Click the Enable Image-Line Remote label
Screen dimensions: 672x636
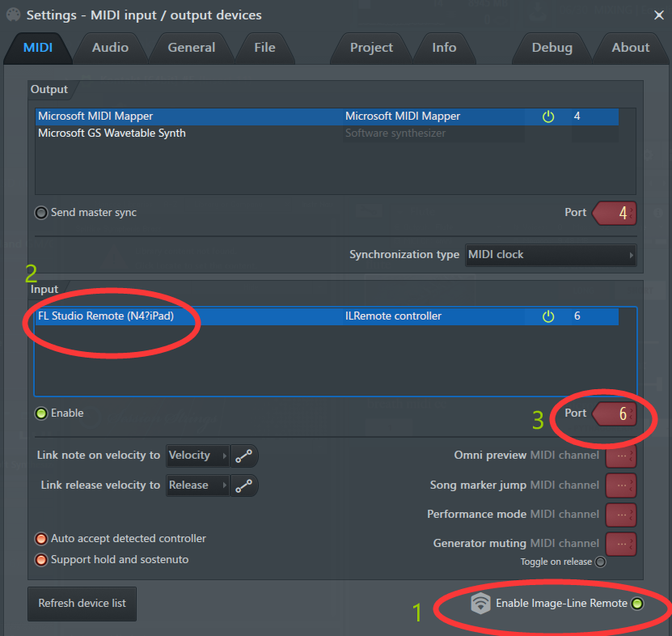[x=561, y=604]
